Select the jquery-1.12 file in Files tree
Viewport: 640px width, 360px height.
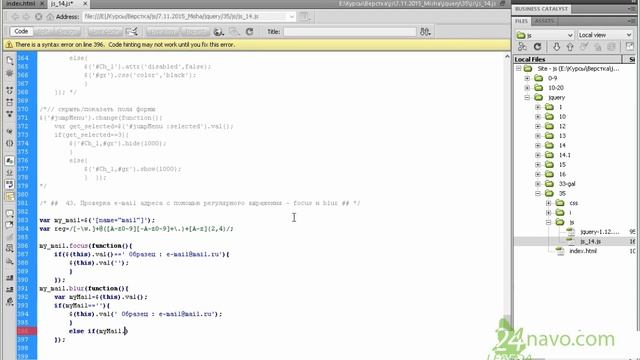pos(600,232)
